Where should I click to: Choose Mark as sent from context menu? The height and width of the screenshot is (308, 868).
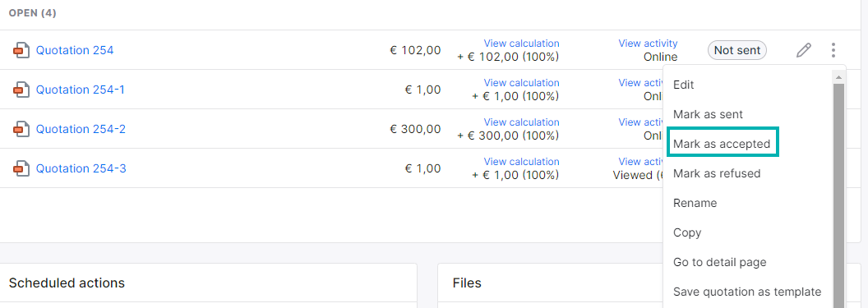708,114
